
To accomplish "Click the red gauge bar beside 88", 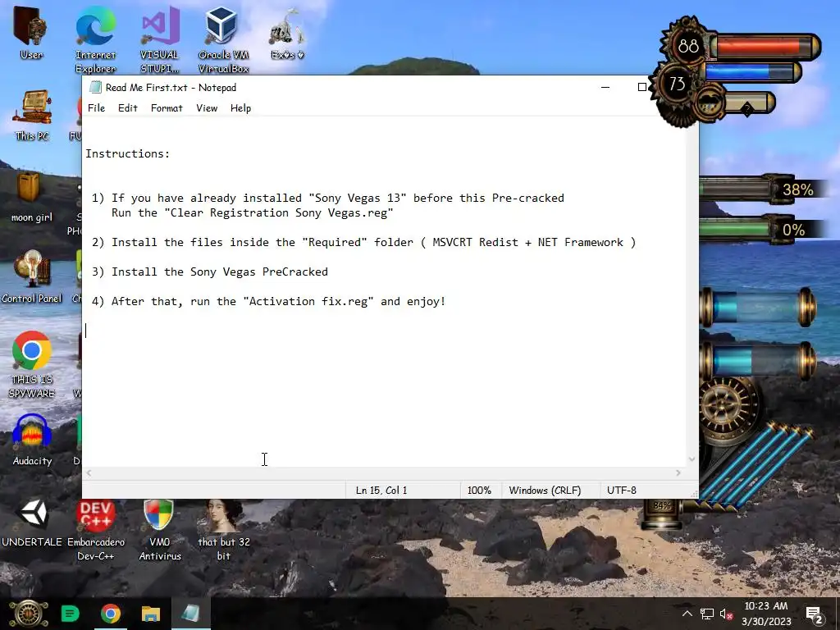I will 766,47.
